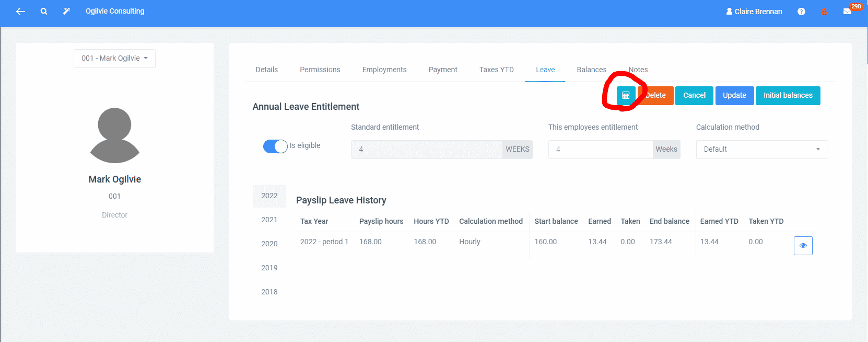Open the Claire Brennan user menu

(x=754, y=12)
